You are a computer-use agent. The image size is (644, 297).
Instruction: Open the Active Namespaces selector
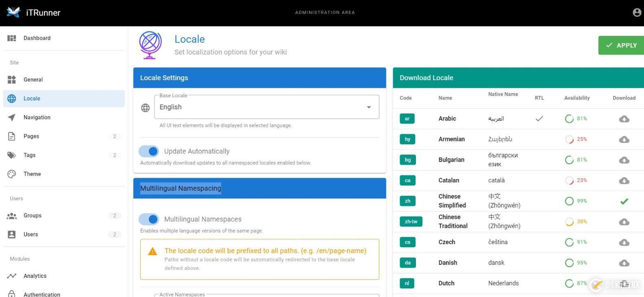tap(266, 295)
